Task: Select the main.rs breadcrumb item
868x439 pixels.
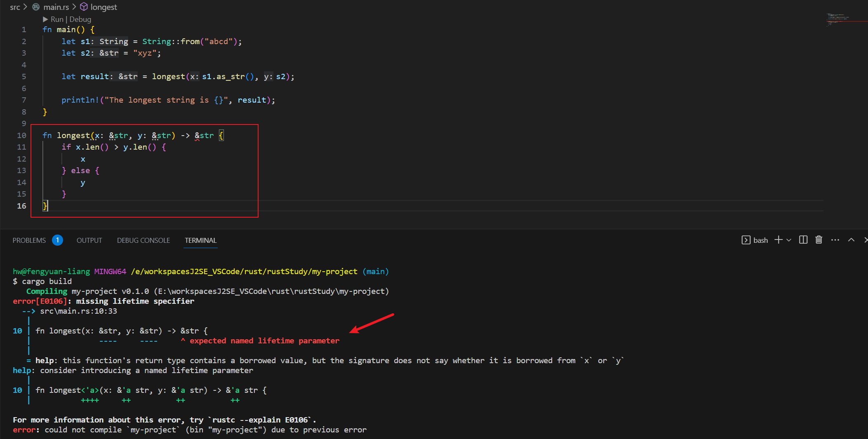Action: point(56,7)
